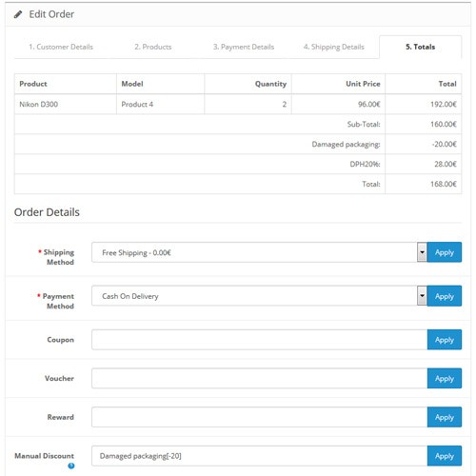This screenshot has height=476, width=476.
Task: Go to the 4. Shipping Details tab
Action: point(334,47)
